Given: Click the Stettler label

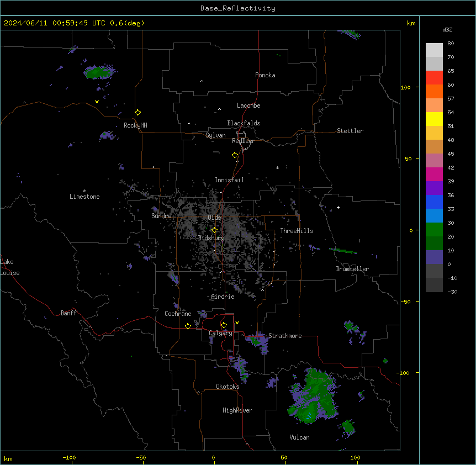Looking at the screenshot, I should (350, 131).
